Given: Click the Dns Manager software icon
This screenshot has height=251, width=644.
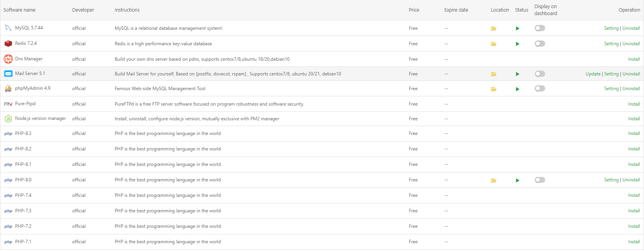Looking at the screenshot, I should (8, 59).
